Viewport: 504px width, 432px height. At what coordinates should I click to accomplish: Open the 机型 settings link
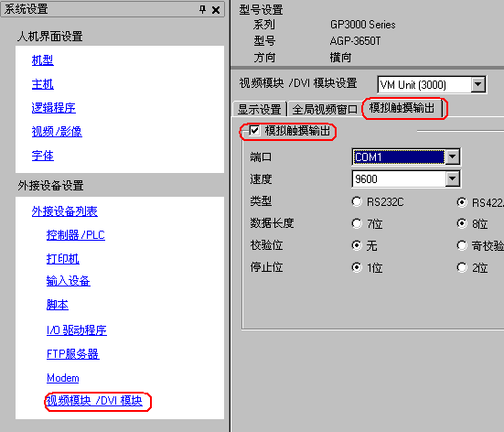pyautogui.click(x=42, y=60)
